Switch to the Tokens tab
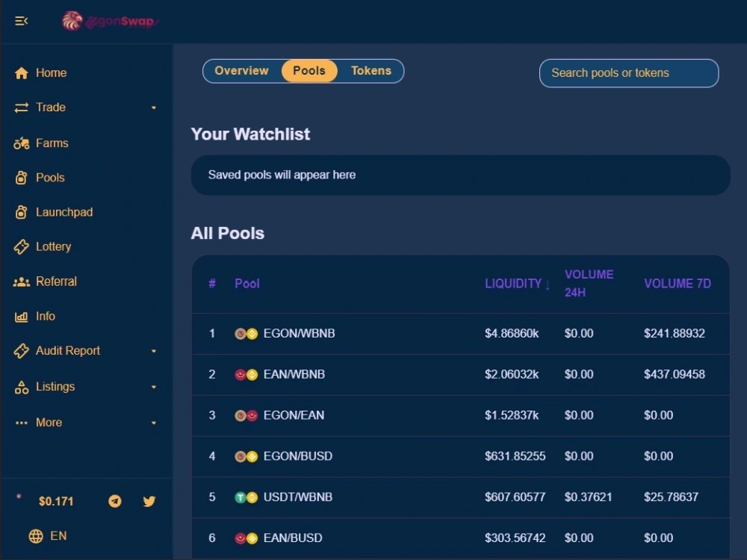Screen dimensions: 747x560 coord(371,71)
